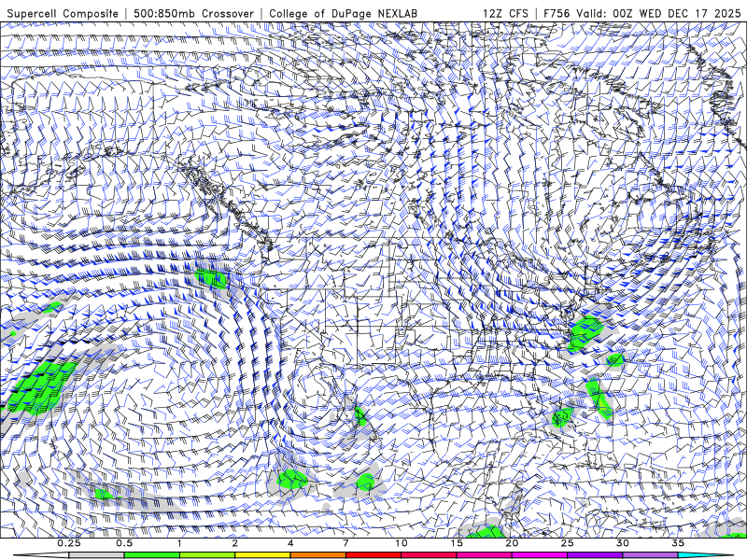Select the bright green swatch on the color bar

coord(152,555)
